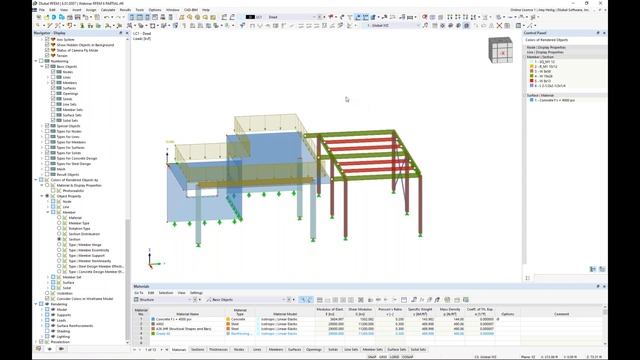Toggle the Solids numbering checkbox
The height and width of the screenshot is (360, 640).
click(x=53, y=99)
